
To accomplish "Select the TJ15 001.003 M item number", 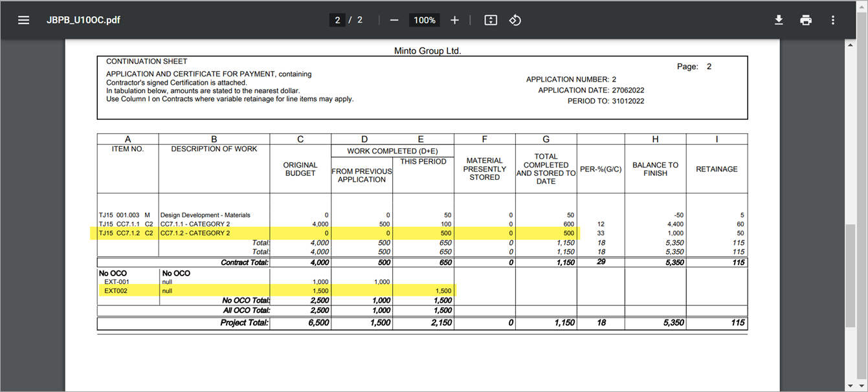I will [124, 215].
